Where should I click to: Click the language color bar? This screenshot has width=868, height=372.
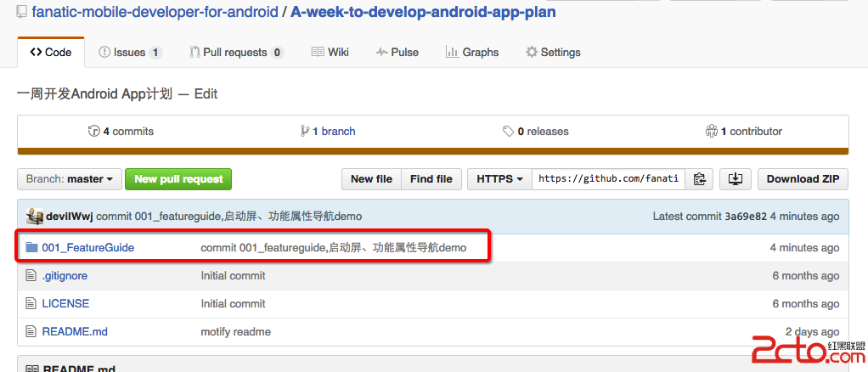pyautogui.click(x=433, y=151)
